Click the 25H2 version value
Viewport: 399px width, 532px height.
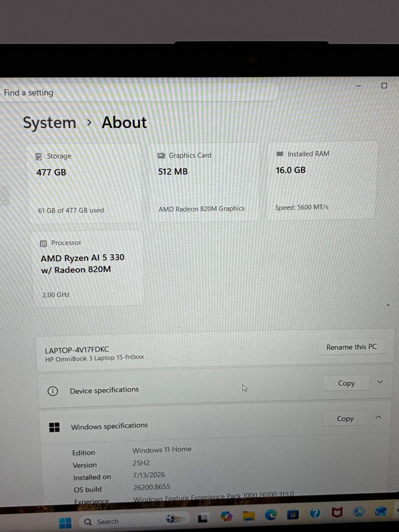click(141, 463)
